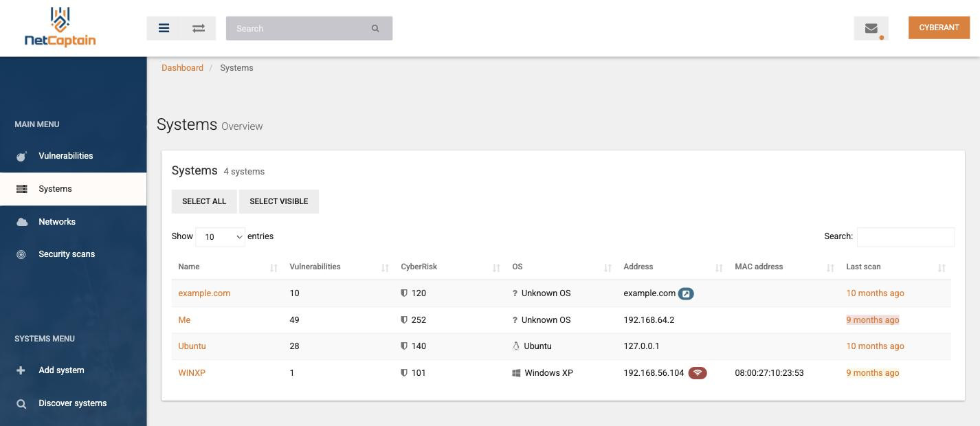980x426 pixels.
Task: Click the Dashboard breadcrumb link
Action: tap(182, 68)
